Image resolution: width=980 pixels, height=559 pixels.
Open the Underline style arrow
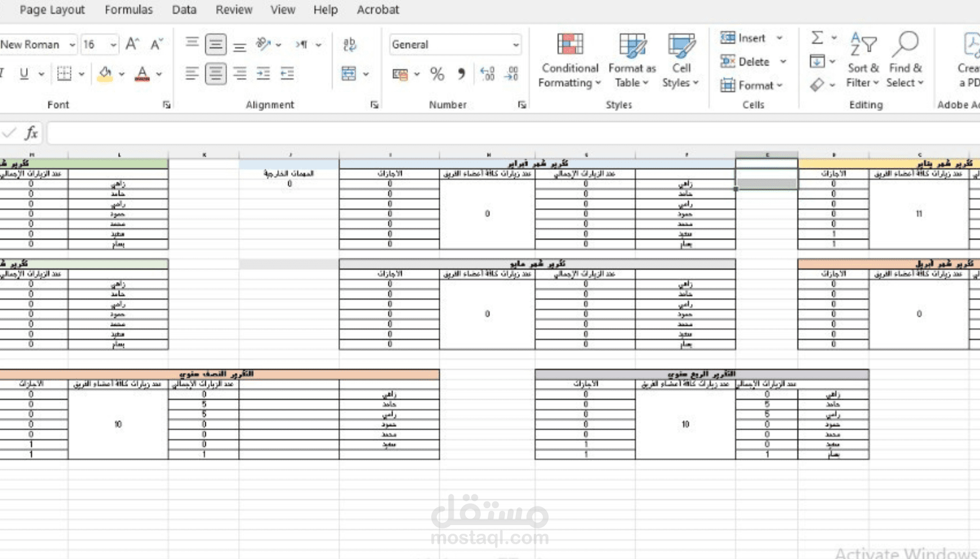pyautogui.click(x=42, y=74)
